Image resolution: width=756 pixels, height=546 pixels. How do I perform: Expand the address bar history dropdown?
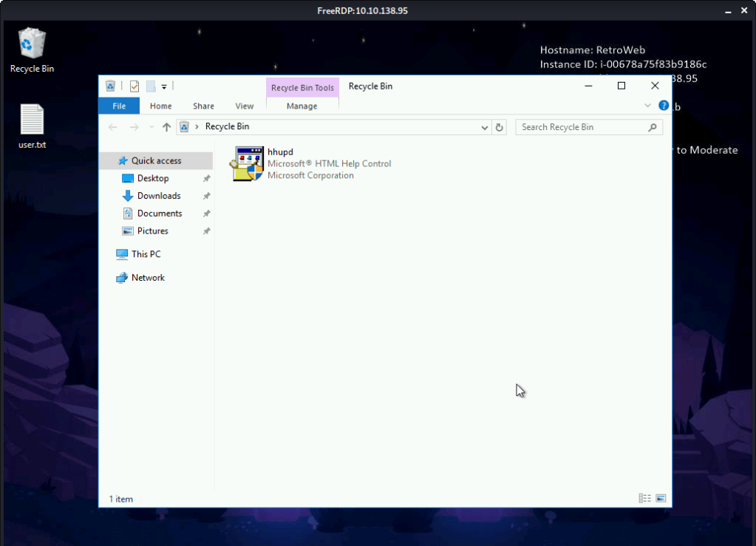pos(485,127)
